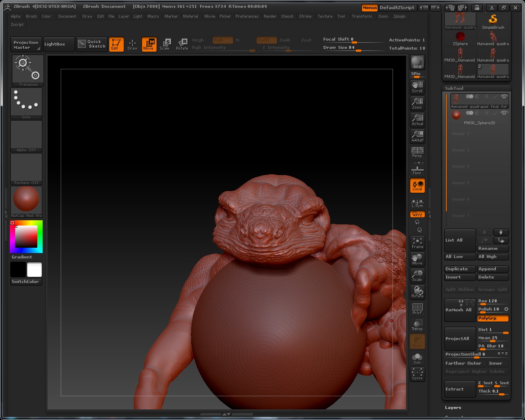Open the Document menu
Viewport: 525px width, 420px height.
[67, 16]
